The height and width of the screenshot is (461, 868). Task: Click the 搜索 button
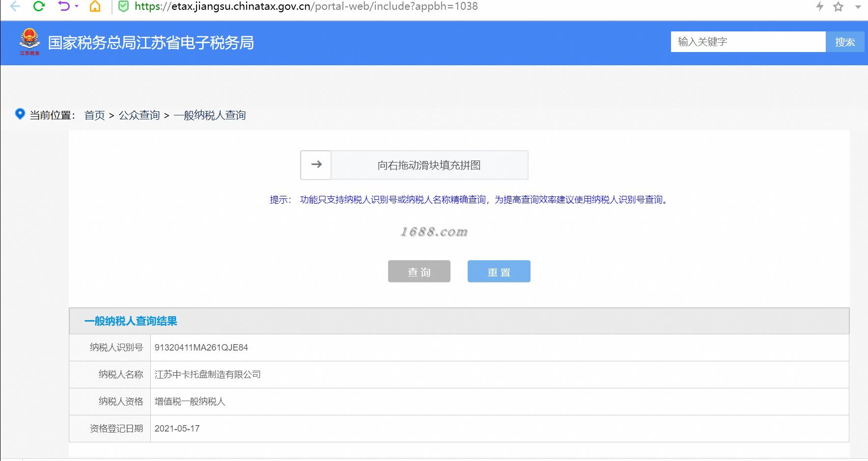pos(845,42)
